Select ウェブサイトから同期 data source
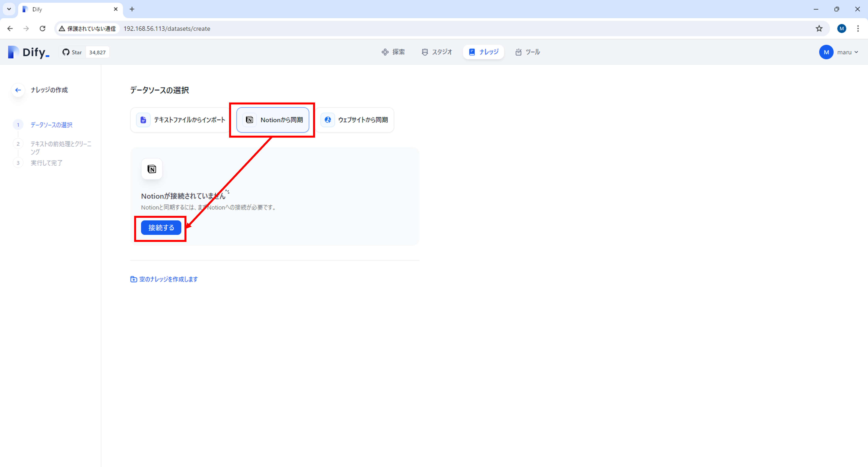The image size is (868, 467). [x=354, y=120]
